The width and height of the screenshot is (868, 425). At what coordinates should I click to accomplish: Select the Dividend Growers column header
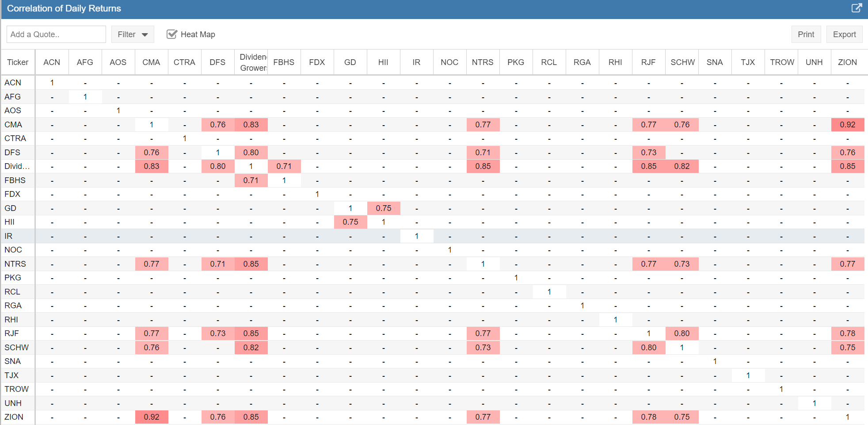[x=253, y=62]
